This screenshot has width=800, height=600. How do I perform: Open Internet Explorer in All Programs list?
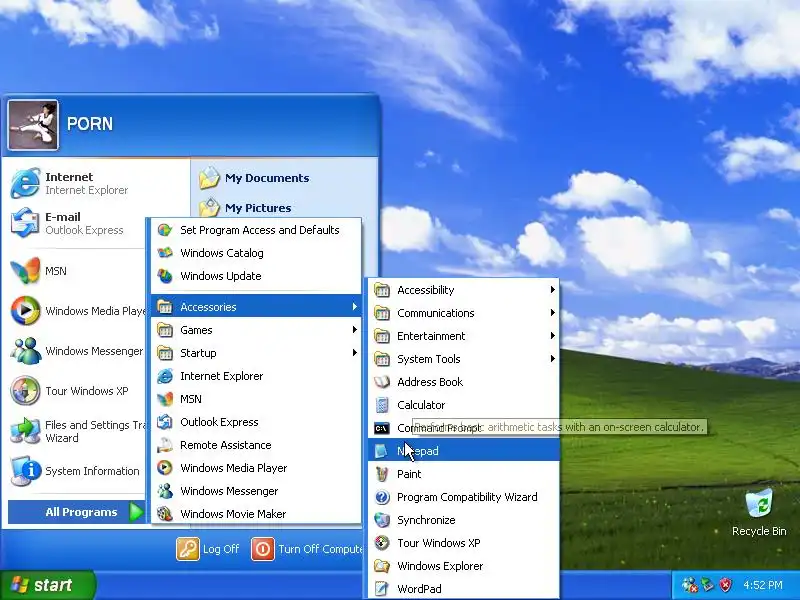(x=256, y=376)
